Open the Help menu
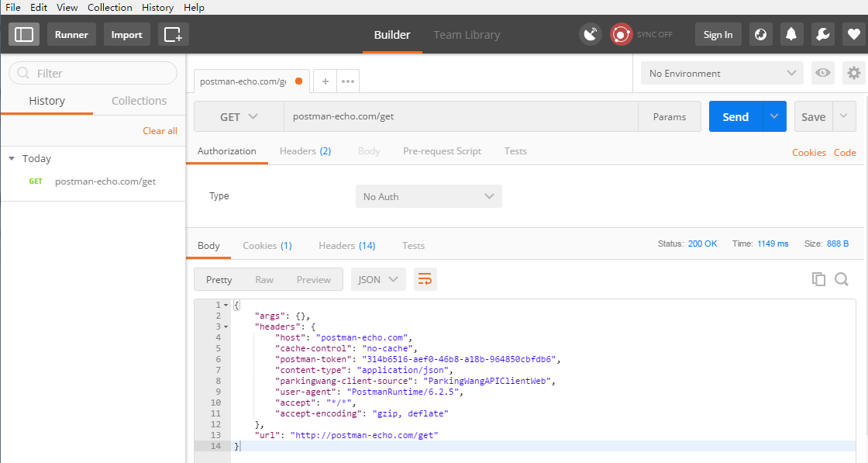The width and height of the screenshot is (868, 463). (194, 7)
